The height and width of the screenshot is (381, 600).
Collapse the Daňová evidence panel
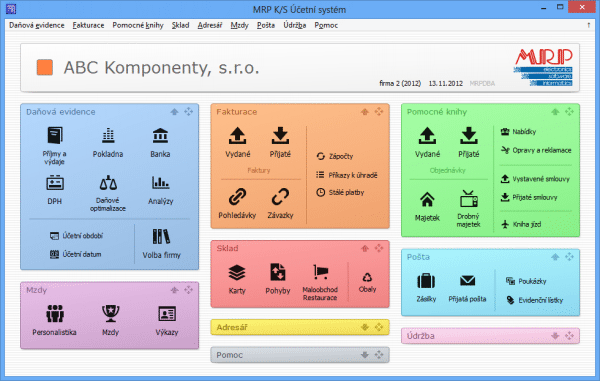pyautogui.click(x=174, y=112)
